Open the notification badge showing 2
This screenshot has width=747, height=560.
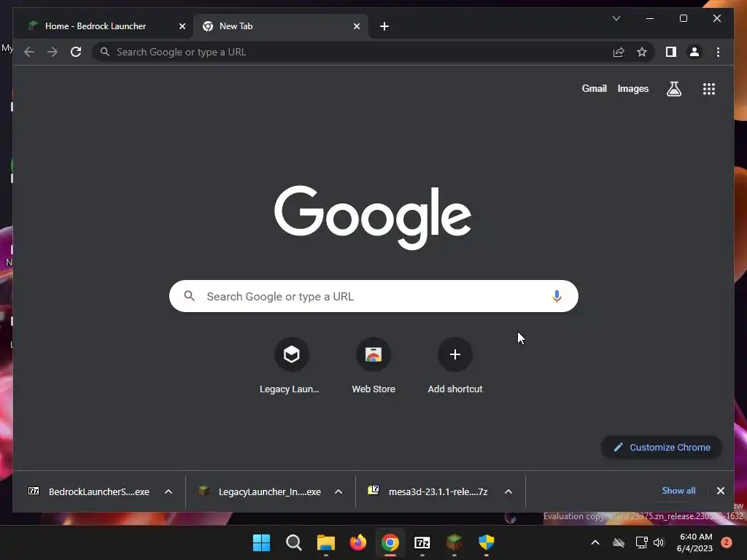tap(727, 542)
